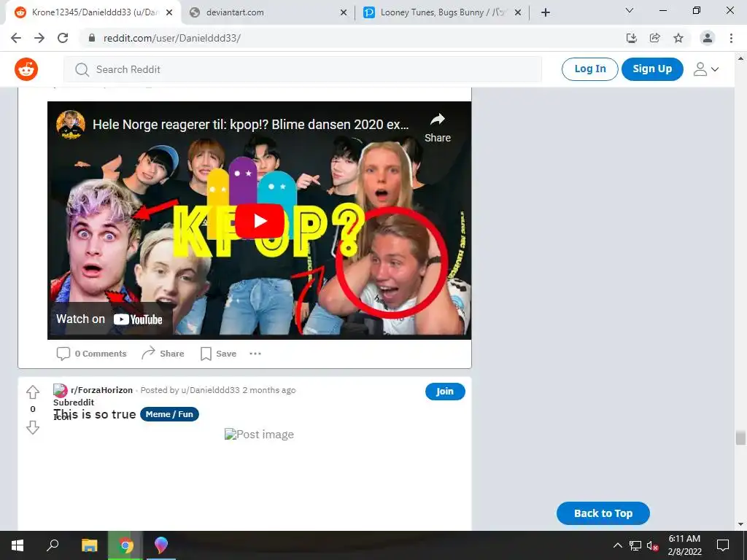The height and width of the screenshot is (560, 747).
Task: Focus the Search Reddit field
Action: pos(303,69)
